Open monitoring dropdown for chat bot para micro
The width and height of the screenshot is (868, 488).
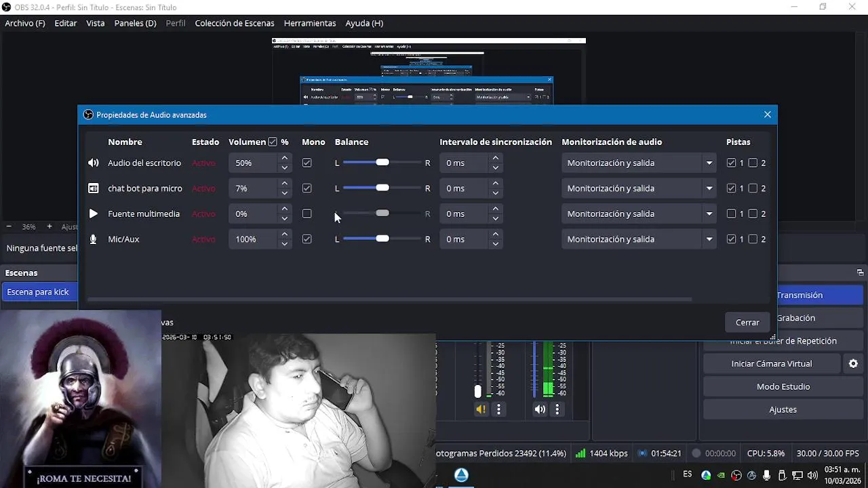tap(638, 188)
